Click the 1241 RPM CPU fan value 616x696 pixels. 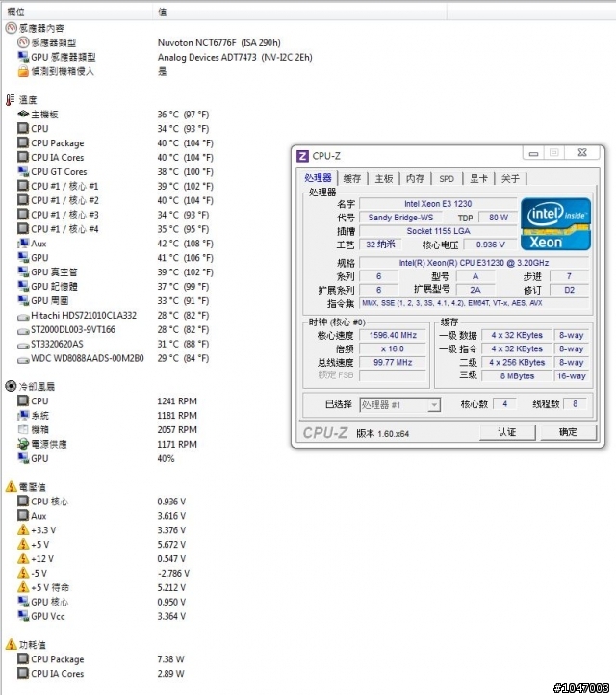point(177,400)
